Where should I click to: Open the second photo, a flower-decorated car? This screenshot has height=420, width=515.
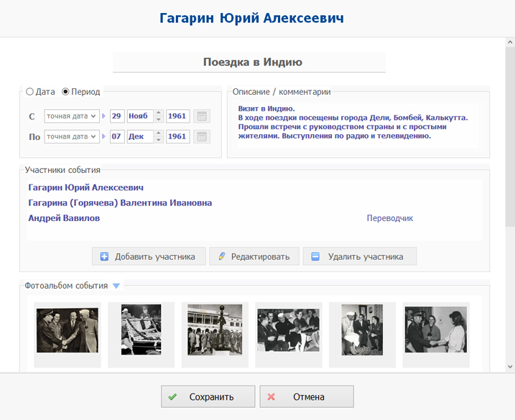point(141,330)
